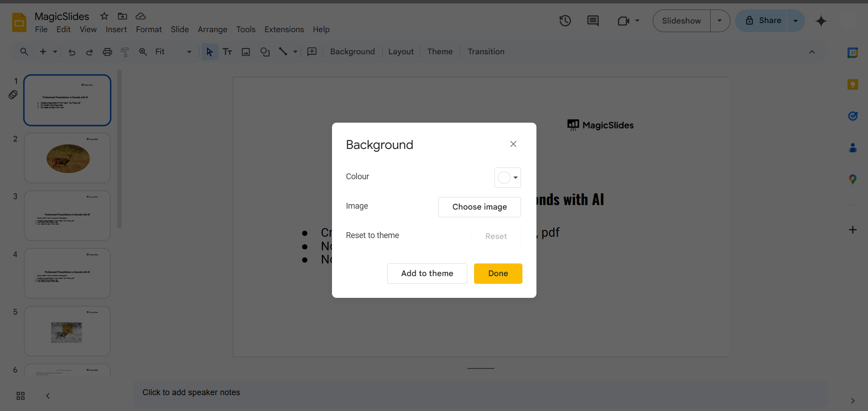Viewport: 868px width, 411px height.
Task: Get add-ons with side panel plus
Action: (x=853, y=230)
